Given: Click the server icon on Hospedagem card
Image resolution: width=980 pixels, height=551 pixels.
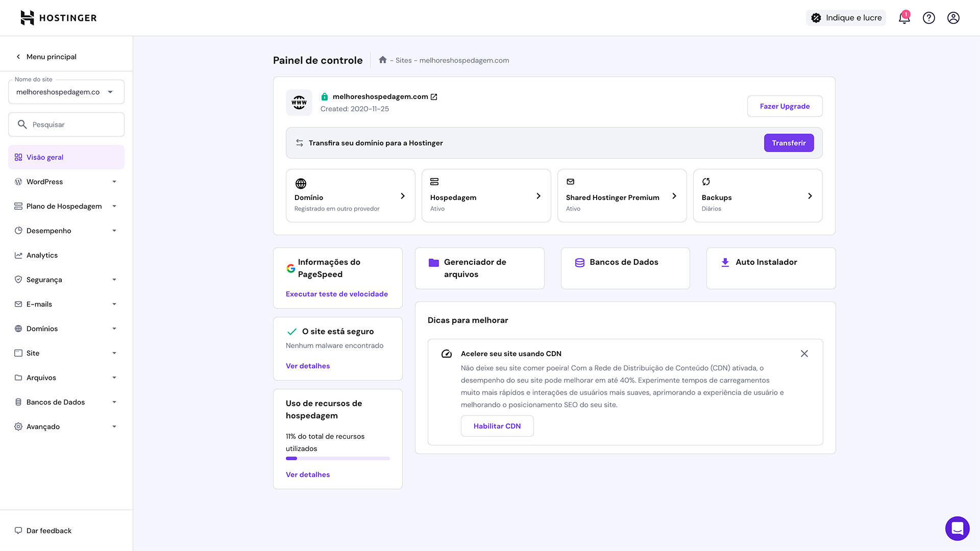Looking at the screenshot, I should (434, 182).
